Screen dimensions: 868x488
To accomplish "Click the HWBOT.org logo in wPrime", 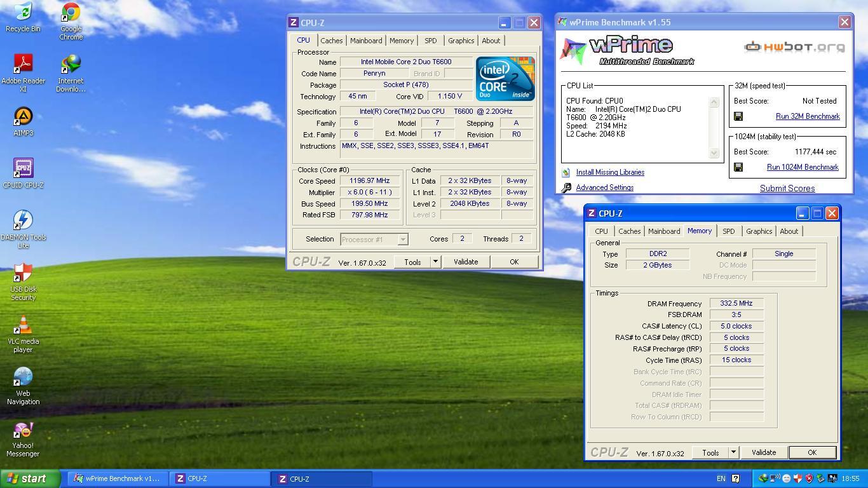I will point(794,46).
